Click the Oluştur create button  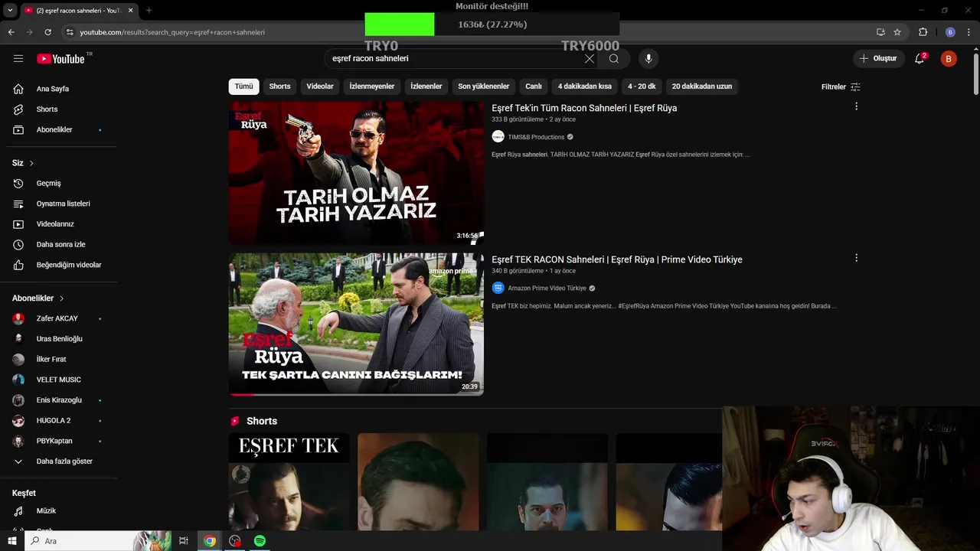(x=877, y=59)
